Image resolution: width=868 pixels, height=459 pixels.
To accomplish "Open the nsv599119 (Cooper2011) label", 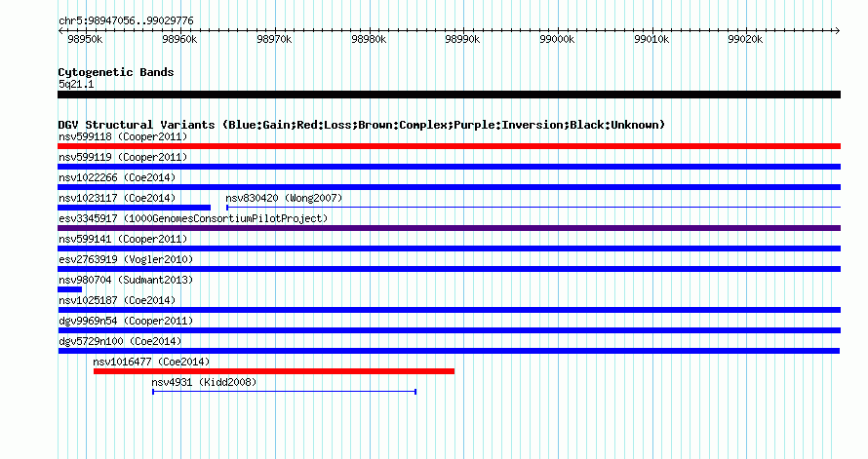I will pos(123,157).
